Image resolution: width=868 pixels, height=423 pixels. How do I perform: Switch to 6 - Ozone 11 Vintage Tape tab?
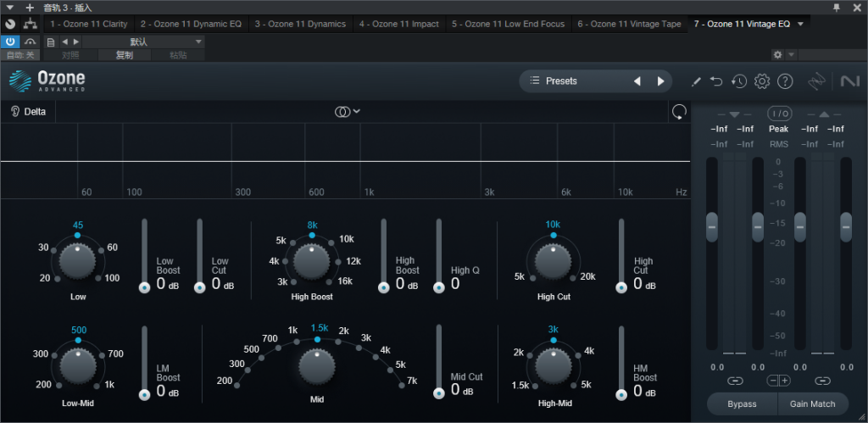coord(630,24)
